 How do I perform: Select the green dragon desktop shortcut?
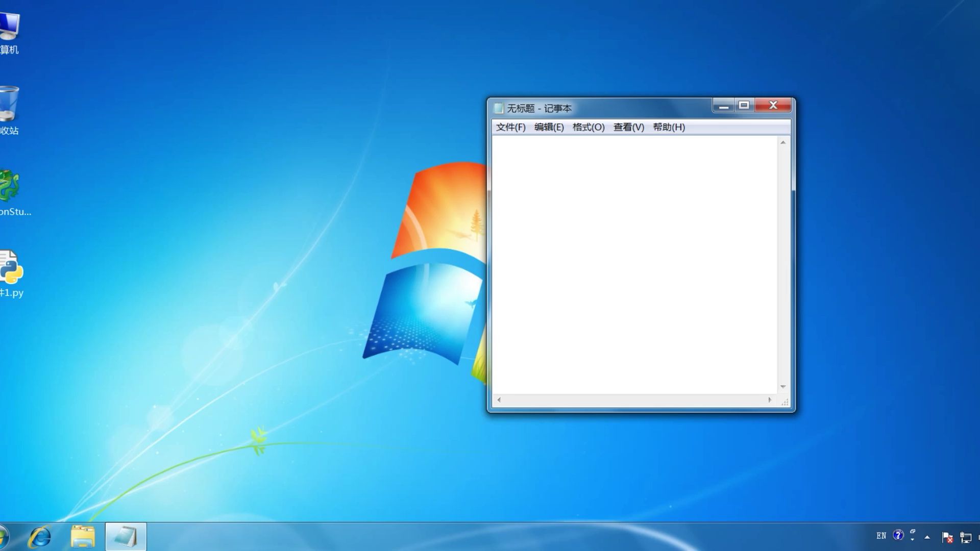(9, 186)
